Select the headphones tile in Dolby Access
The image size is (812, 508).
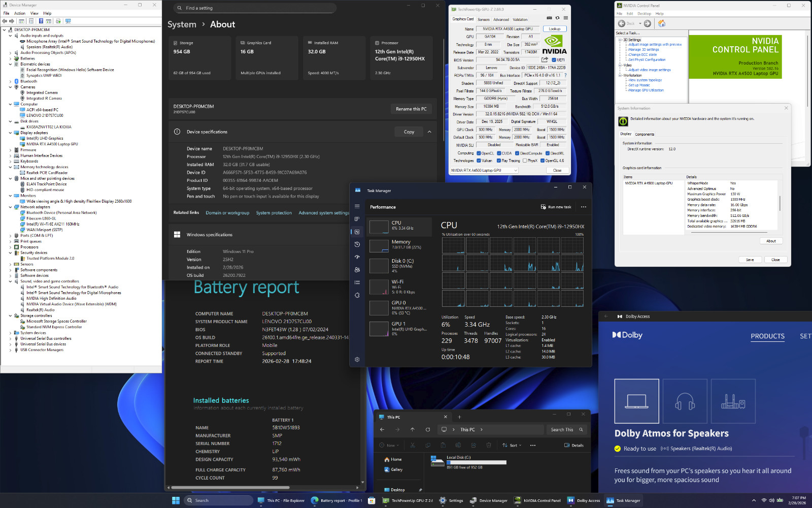[x=685, y=401]
